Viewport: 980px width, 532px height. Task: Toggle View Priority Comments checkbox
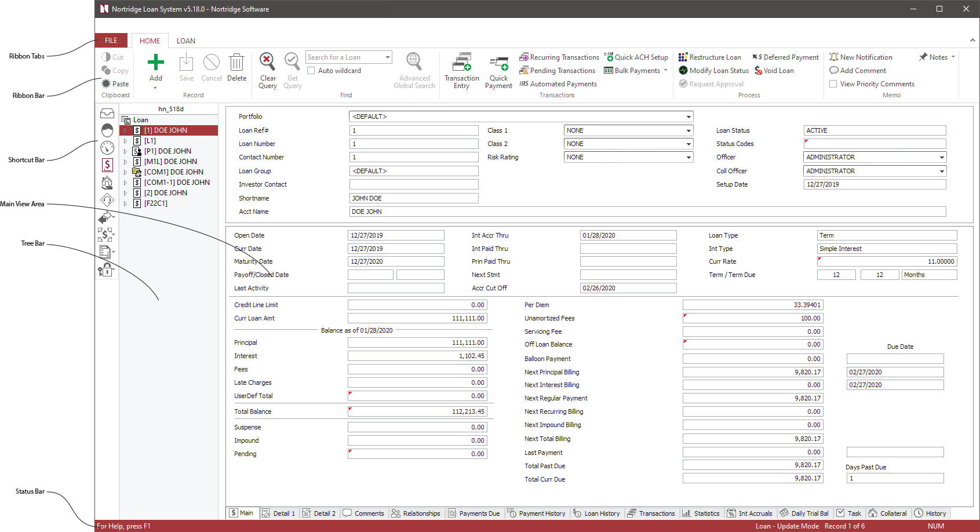833,84
